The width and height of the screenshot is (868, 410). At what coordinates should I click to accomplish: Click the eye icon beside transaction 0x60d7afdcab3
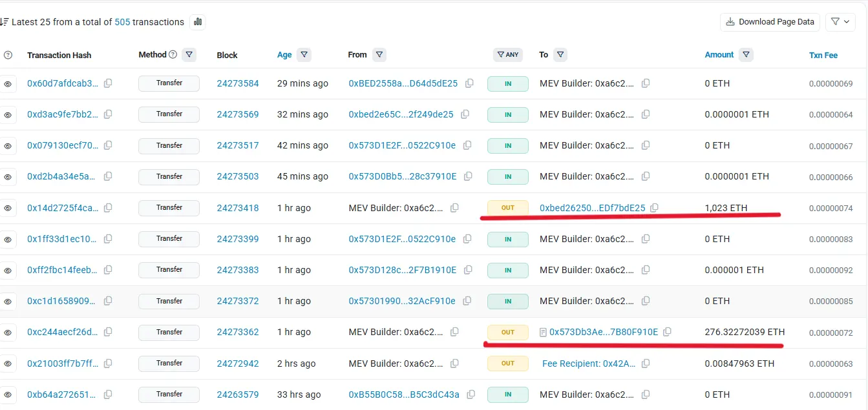(8, 83)
